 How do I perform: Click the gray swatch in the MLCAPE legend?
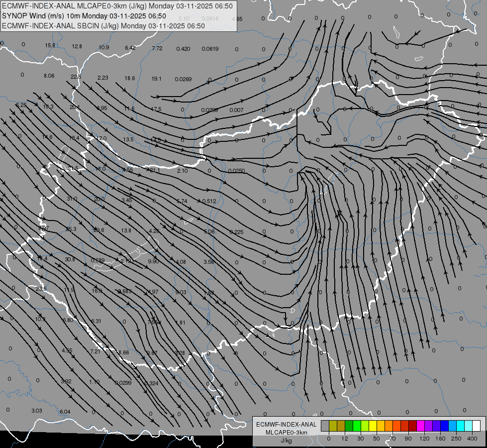(325, 426)
